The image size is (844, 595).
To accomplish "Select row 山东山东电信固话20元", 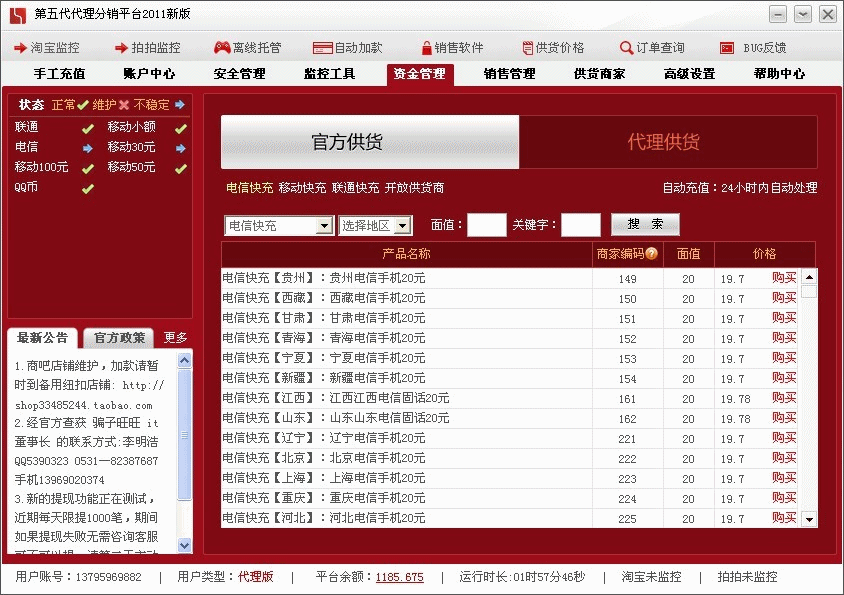I will [x=511, y=418].
